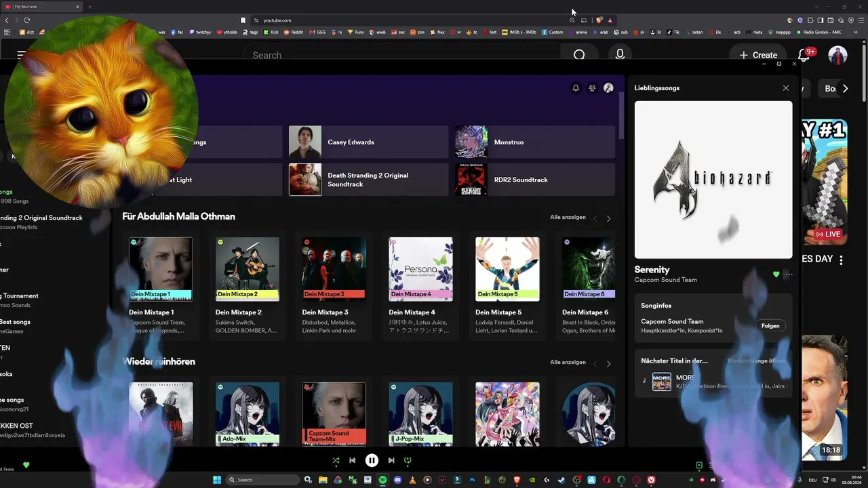Close the Lieblingssongs now-playing panel
The width and height of the screenshot is (868, 488).
[x=786, y=88]
